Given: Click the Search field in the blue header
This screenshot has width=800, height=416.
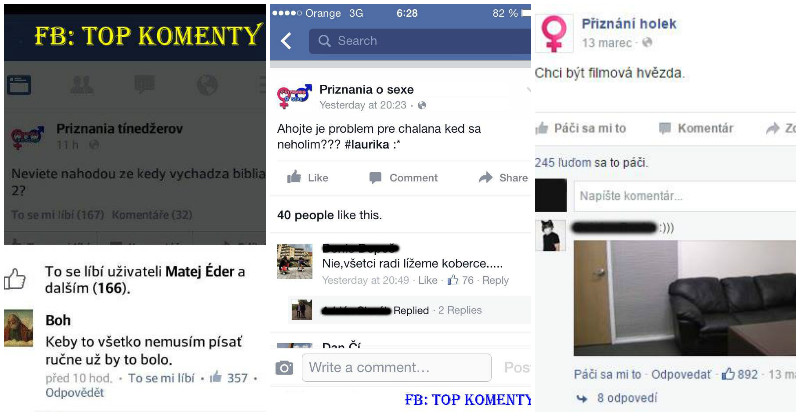Looking at the screenshot, I should [419, 41].
